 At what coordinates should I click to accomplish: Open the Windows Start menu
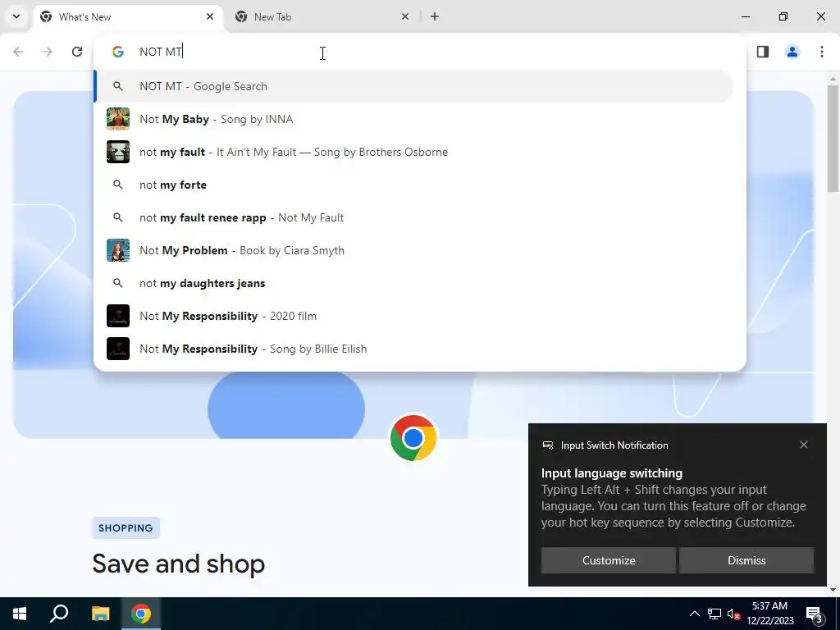tap(20, 614)
